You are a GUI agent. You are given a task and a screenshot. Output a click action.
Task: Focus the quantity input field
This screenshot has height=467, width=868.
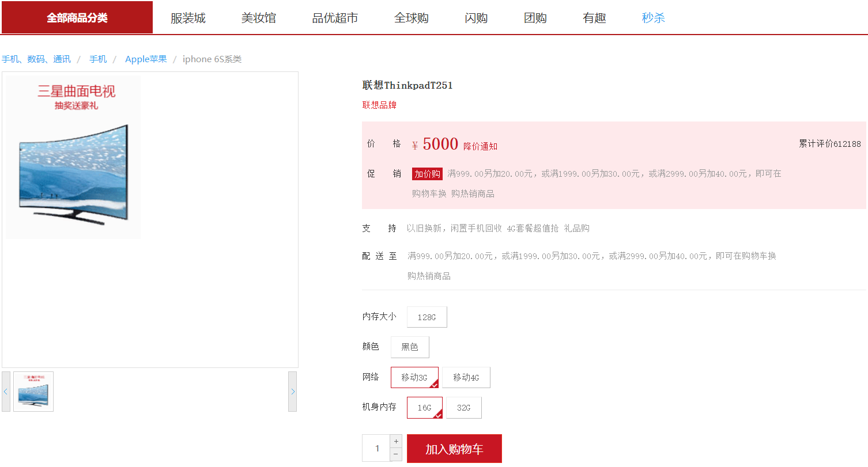click(376, 449)
